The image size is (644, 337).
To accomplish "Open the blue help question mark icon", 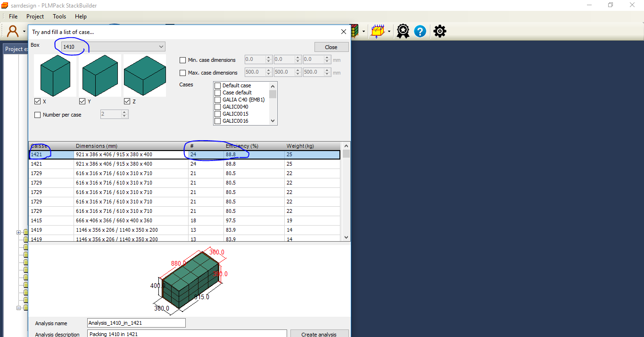I will (x=420, y=31).
